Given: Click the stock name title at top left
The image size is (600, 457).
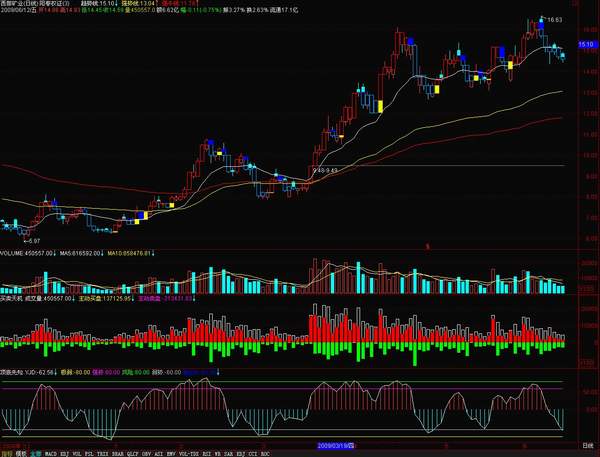Looking at the screenshot, I should tap(35, 3).
